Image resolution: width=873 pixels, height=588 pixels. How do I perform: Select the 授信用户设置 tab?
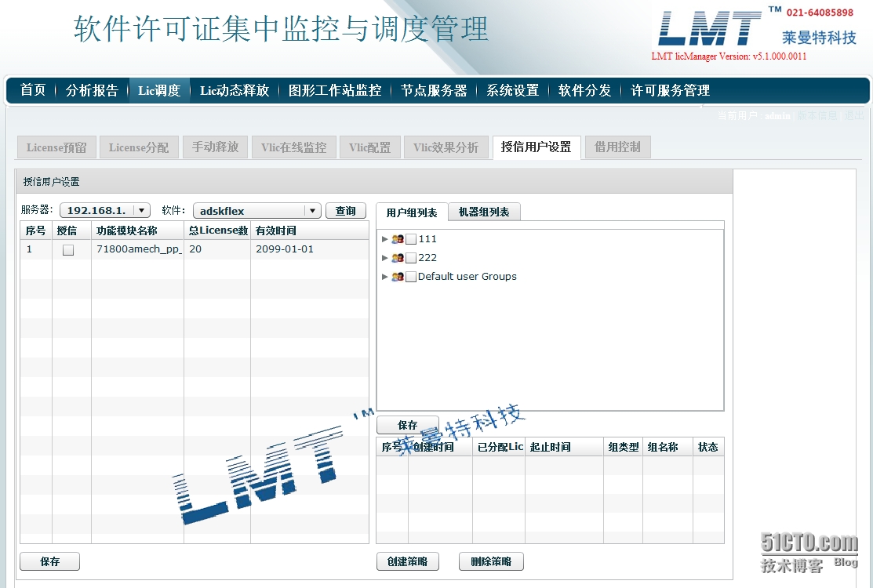click(x=537, y=147)
